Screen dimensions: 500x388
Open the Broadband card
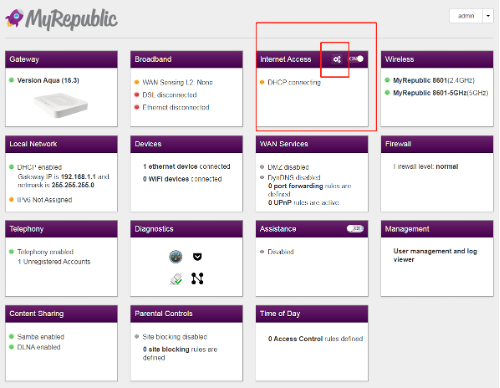[x=186, y=89]
